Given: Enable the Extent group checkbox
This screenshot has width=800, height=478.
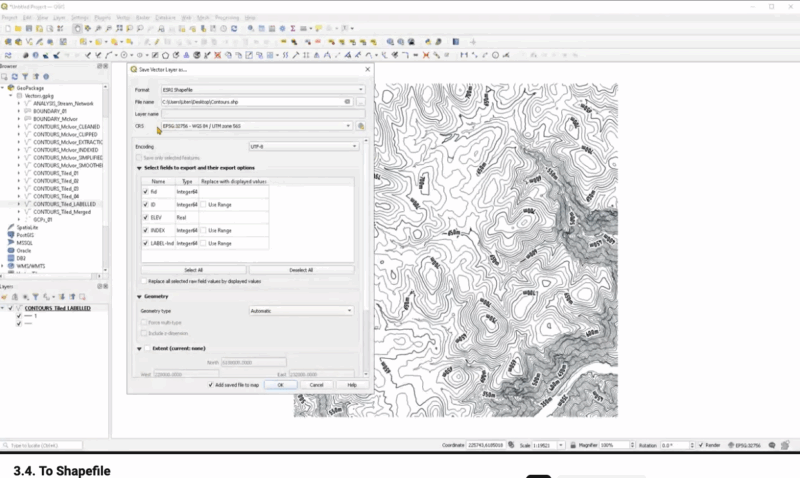Looking at the screenshot, I should tap(147, 348).
